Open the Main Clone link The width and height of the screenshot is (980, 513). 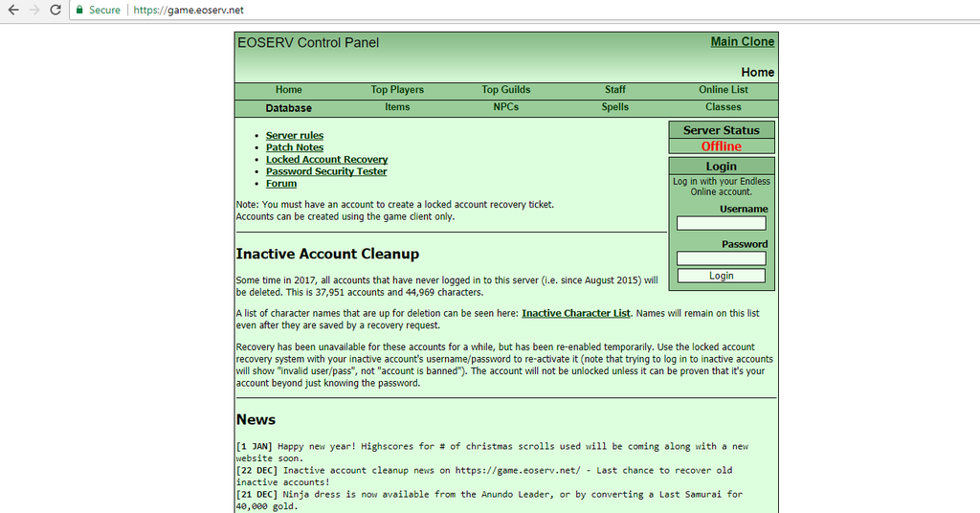742,42
